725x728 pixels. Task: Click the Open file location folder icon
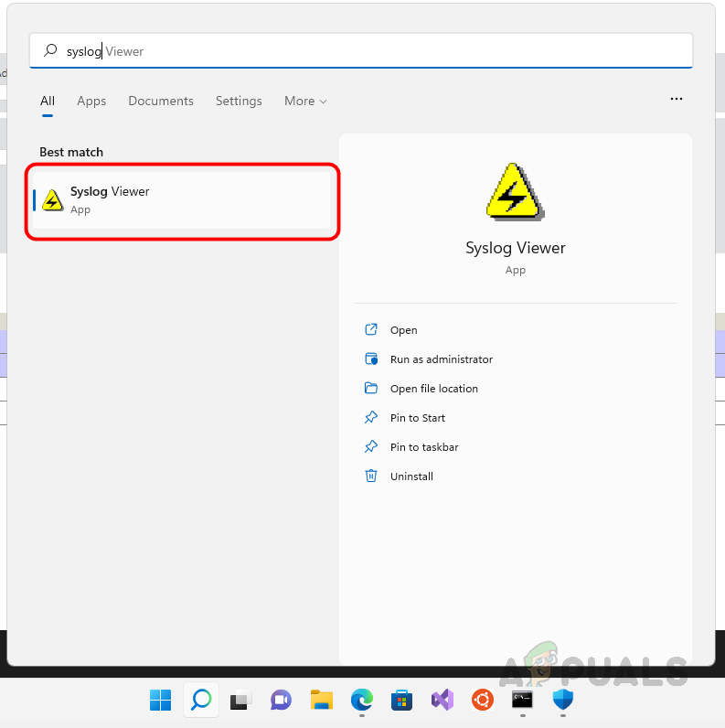[371, 388]
